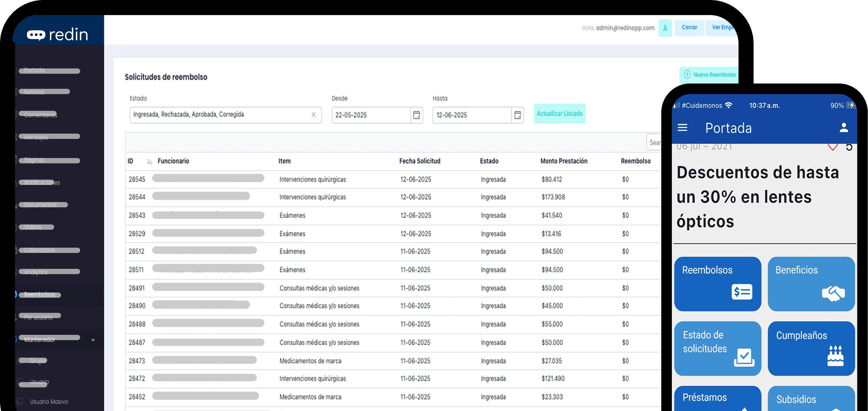Click the redin logo in the sidebar
The width and height of the screenshot is (868, 411).
(x=57, y=35)
